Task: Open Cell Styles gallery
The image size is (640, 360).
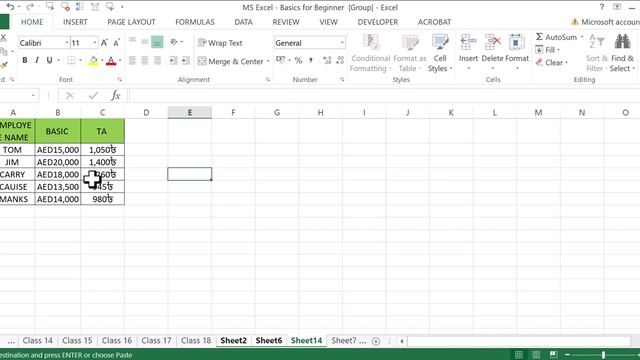Action: point(440,53)
